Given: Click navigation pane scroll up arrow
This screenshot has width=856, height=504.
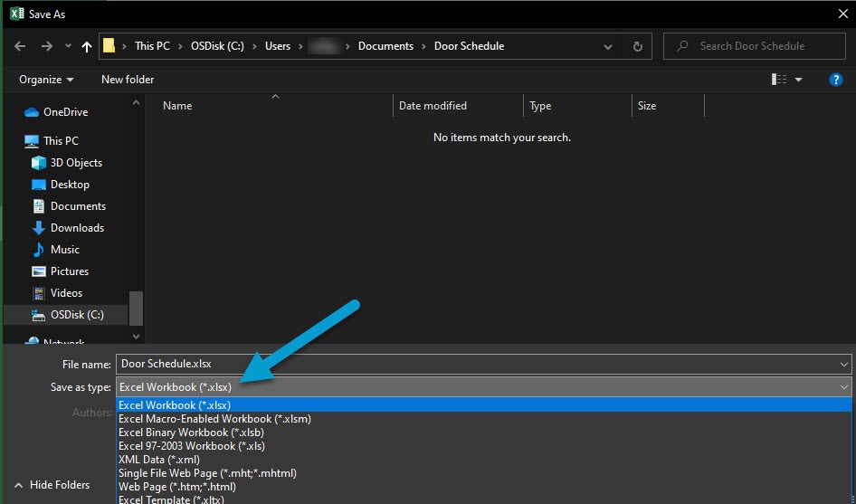Looking at the screenshot, I should (136, 102).
